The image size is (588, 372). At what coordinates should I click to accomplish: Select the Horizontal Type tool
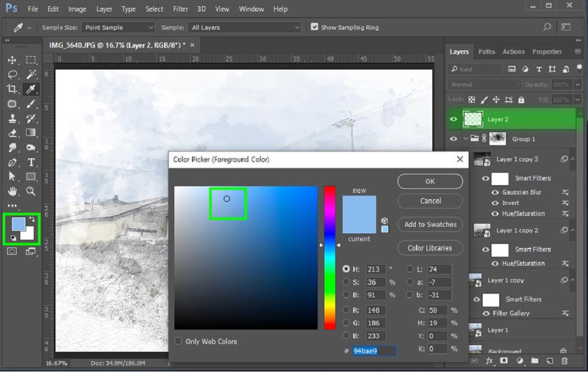(31, 162)
